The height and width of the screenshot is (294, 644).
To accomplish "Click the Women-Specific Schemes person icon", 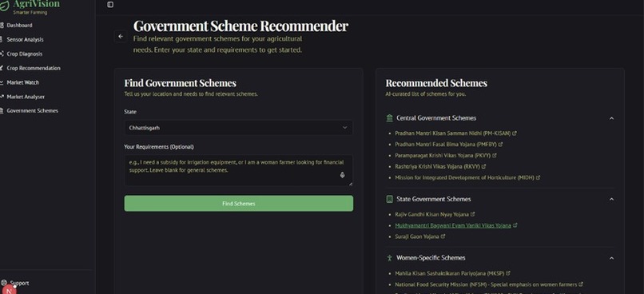I will [389, 258].
